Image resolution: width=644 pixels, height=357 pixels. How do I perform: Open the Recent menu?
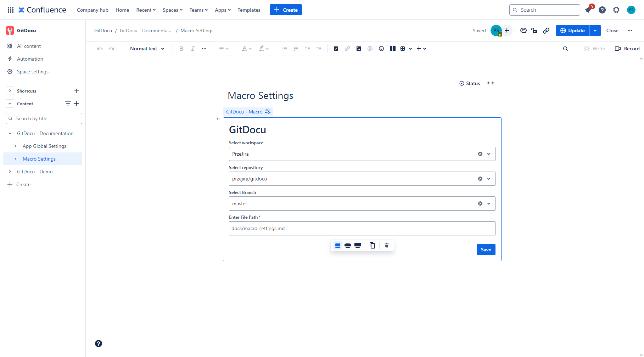(146, 10)
